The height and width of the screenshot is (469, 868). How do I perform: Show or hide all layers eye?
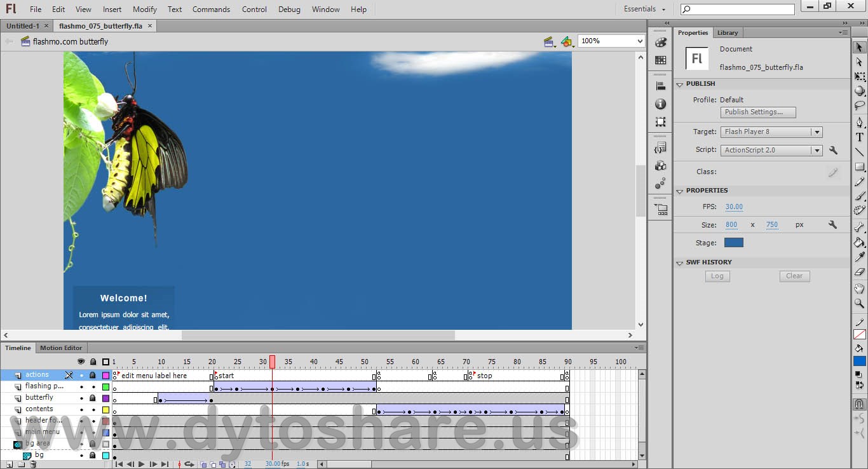[81, 362]
